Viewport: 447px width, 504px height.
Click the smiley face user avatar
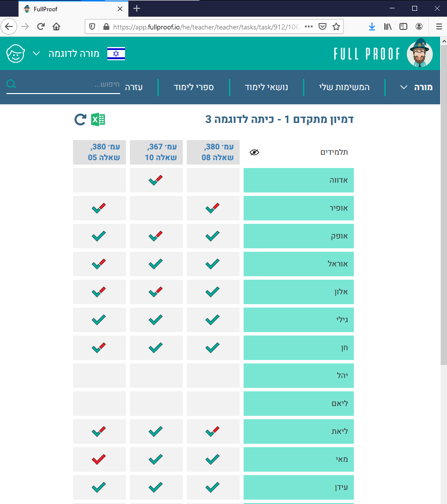click(16, 53)
